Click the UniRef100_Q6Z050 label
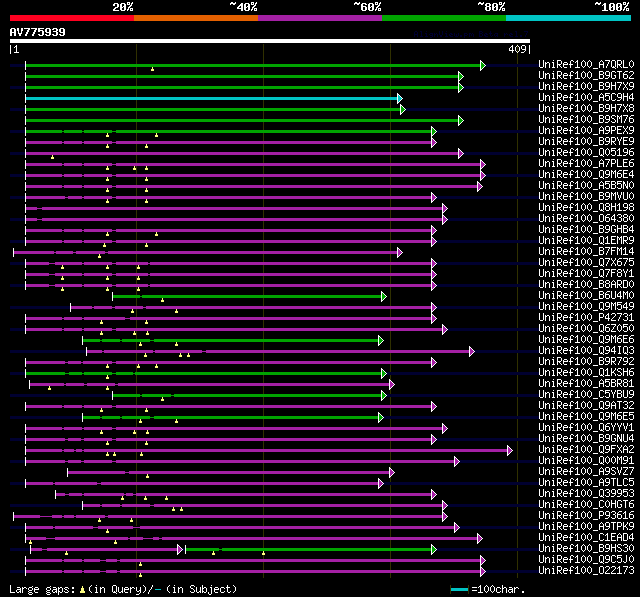 point(586,328)
